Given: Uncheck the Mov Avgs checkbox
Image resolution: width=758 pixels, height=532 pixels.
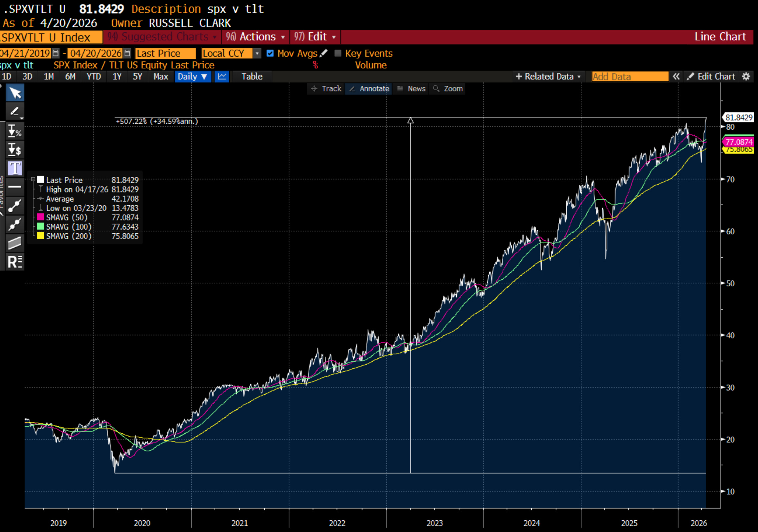Looking at the screenshot, I should tap(270, 53).
